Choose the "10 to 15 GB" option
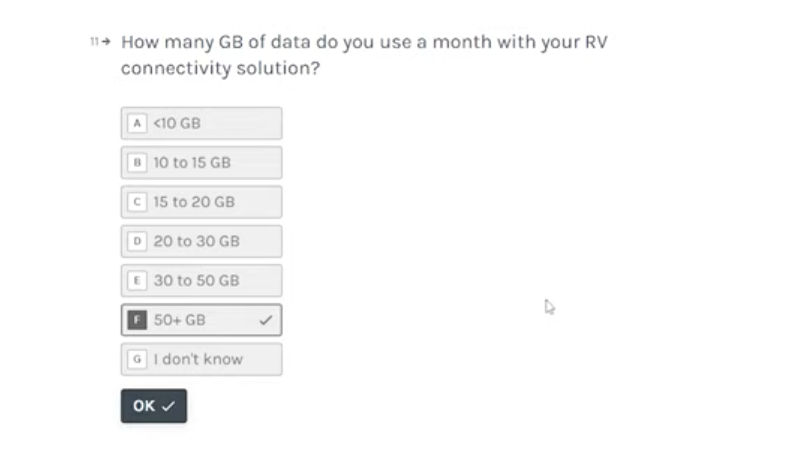Viewport: 786px width, 468px height. click(x=201, y=162)
